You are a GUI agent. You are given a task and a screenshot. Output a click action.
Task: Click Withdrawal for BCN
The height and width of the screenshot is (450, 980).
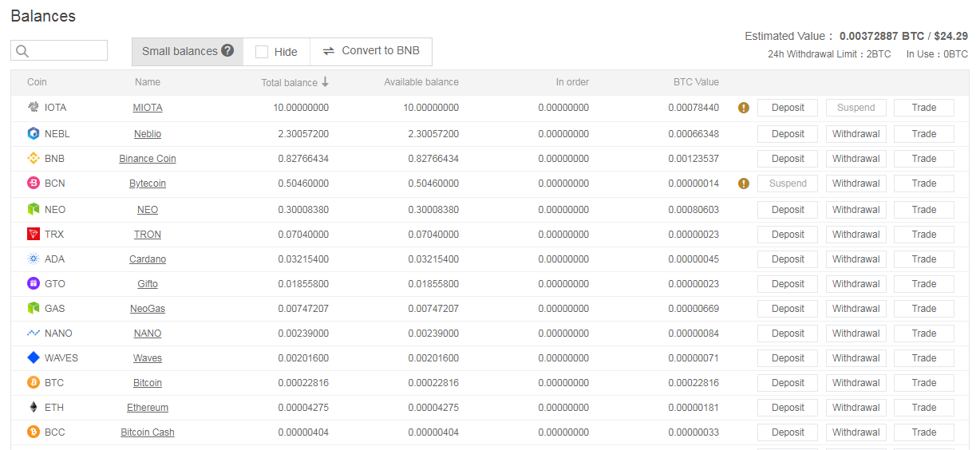[856, 184]
